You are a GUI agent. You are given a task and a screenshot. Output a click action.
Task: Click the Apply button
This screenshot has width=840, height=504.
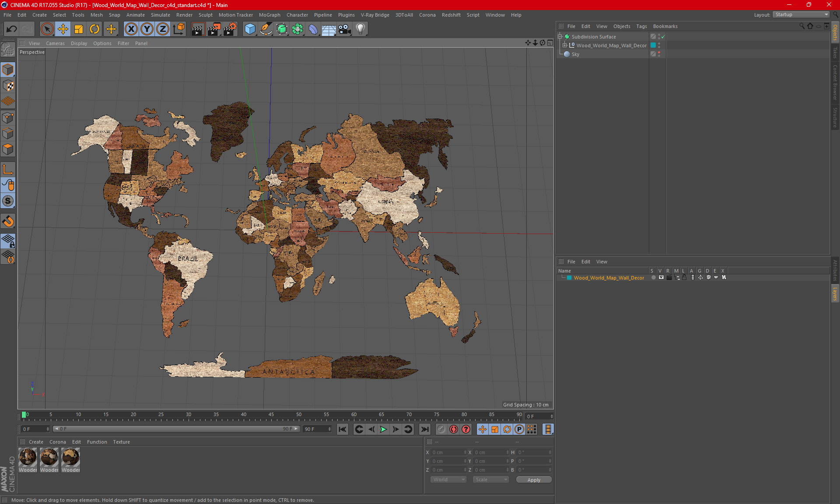(x=534, y=480)
